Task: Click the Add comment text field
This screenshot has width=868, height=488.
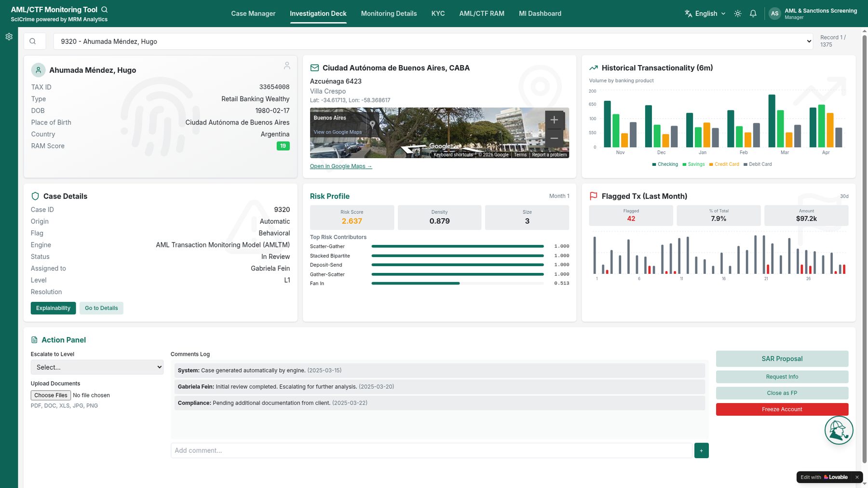Action: click(432, 450)
